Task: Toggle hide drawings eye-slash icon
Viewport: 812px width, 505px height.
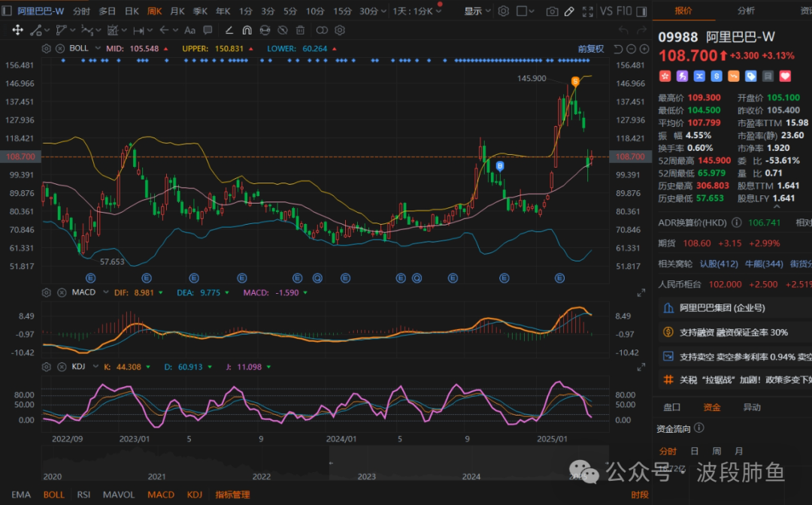Action: (x=282, y=31)
